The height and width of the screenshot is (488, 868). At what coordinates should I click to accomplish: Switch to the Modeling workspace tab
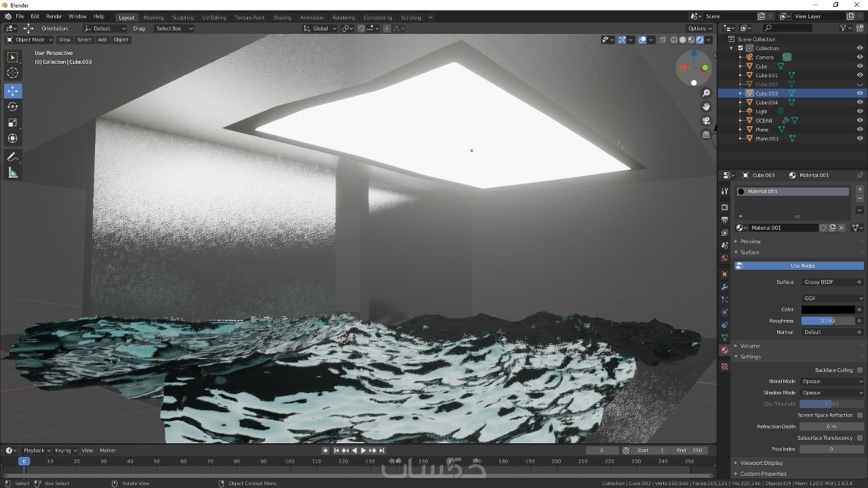click(153, 17)
